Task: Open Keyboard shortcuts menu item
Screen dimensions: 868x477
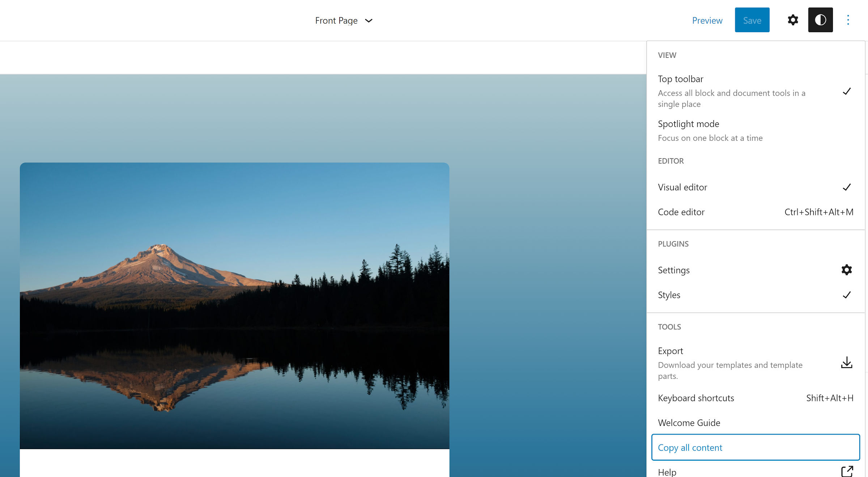Action: tap(696, 398)
